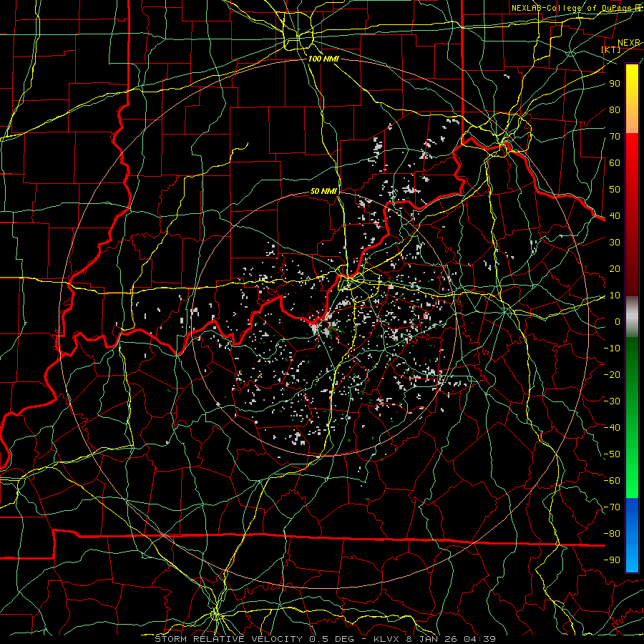The width and height of the screenshot is (644, 644).
Task: Click the 50 scale label on legend
Action: [x=615, y=190]
